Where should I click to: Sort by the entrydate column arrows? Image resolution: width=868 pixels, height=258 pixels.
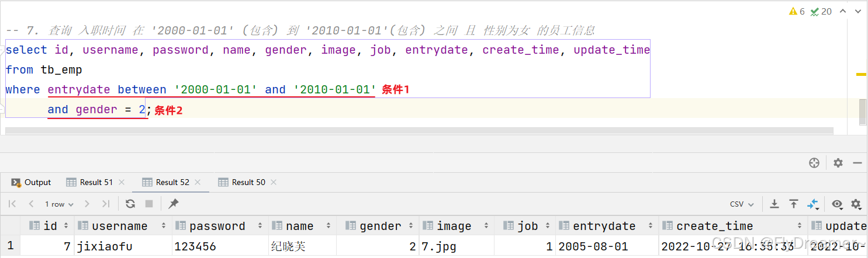[649, 226]
